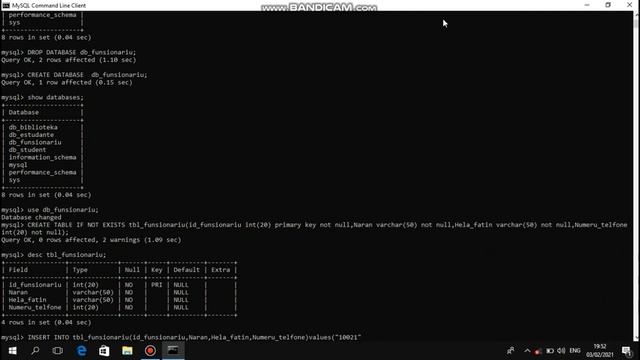Click MySQL window title bar icon
640x360 pixels.
6,5
